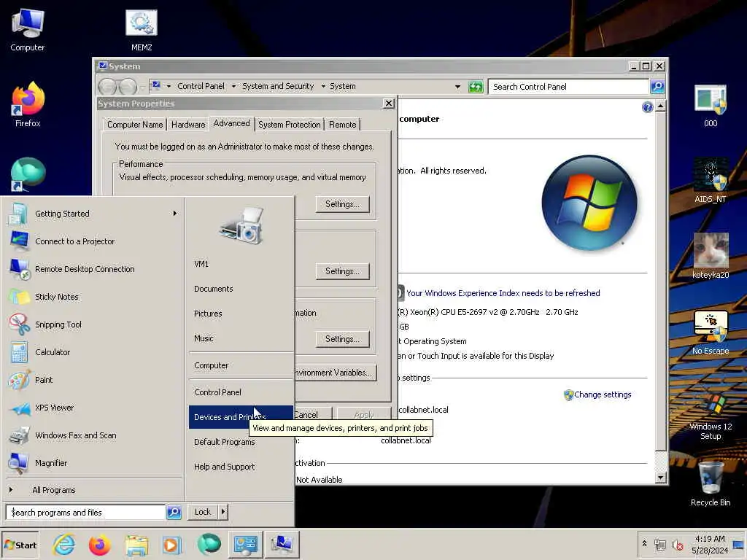
Task: Open XPS Viewer
Action: click(x=93, y=408)
